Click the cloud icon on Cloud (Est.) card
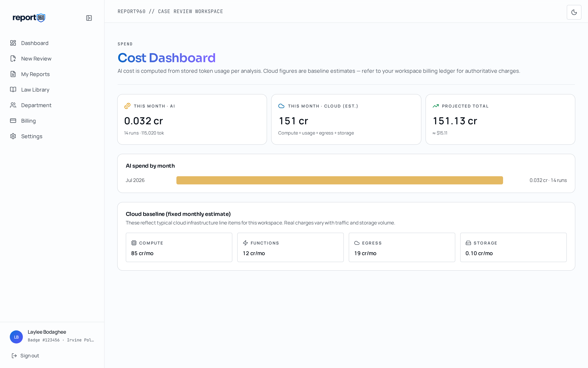Screen dimensions: 588x368 point(281,106)
